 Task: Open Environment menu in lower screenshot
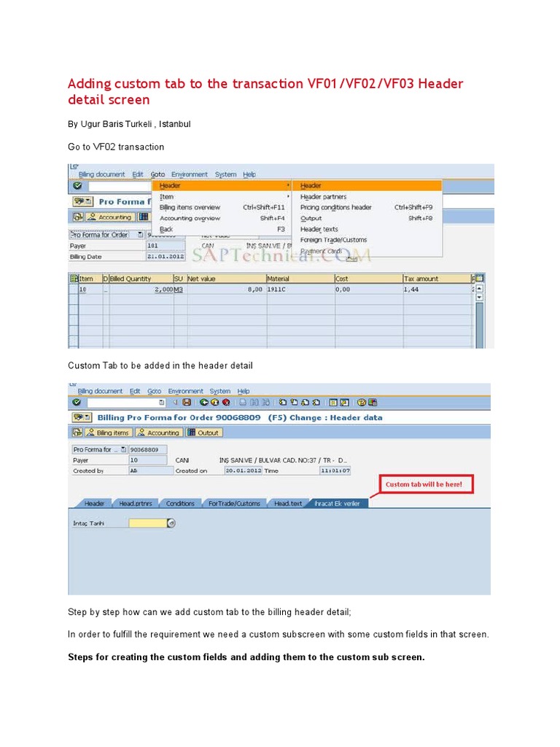pos(185,391)
